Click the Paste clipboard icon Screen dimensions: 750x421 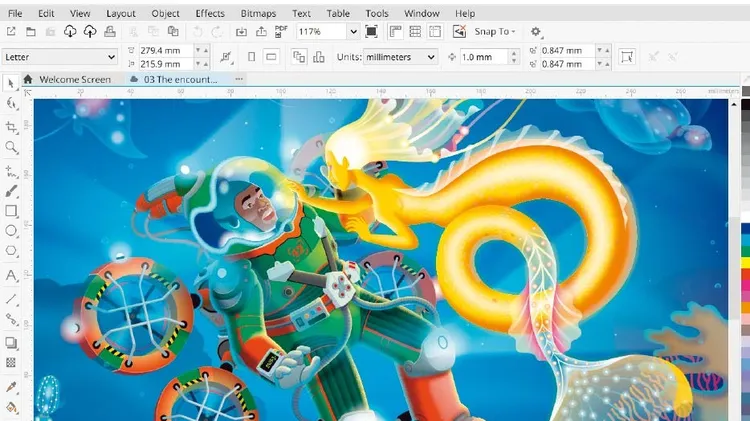173,32
